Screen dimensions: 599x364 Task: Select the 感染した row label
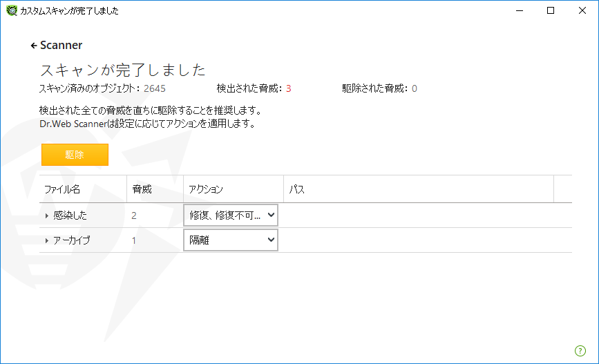point(70,215)
